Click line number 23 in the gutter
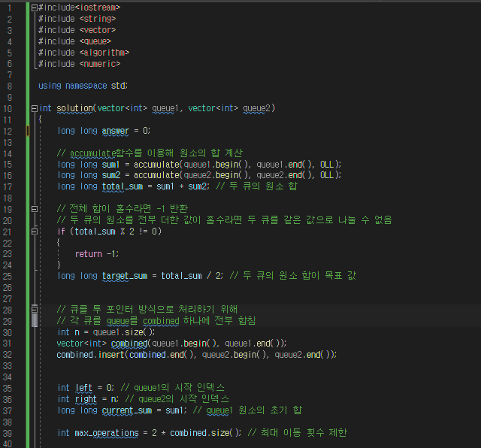The width and height of the screenshot is (481, 448). [x=8, y=254]
